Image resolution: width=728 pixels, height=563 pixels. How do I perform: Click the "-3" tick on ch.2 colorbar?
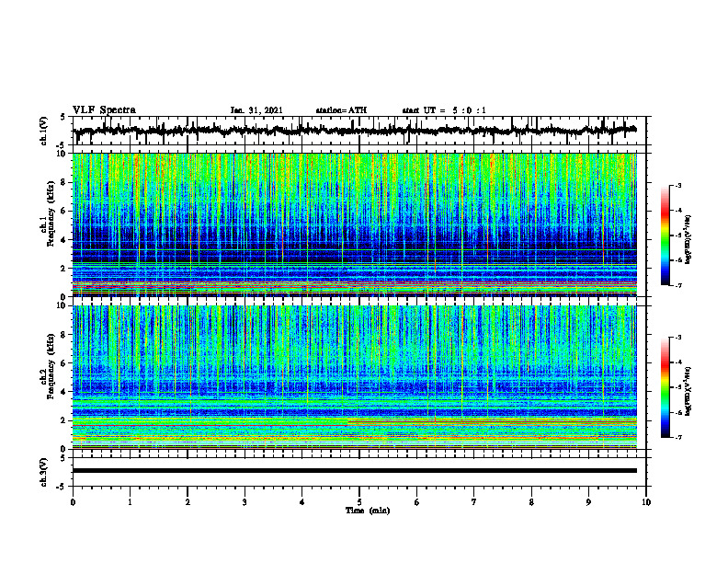pos(677,338)
